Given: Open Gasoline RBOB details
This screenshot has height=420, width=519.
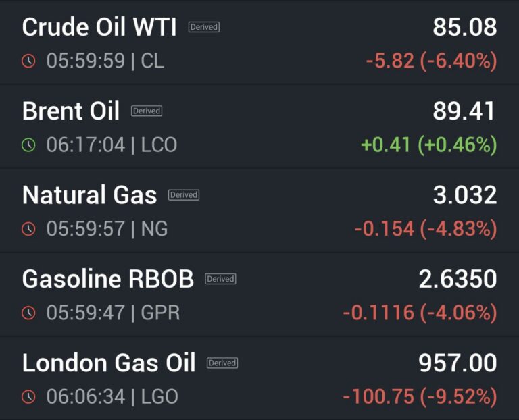Looking at the screenshot, I should [x=108, y=279].
